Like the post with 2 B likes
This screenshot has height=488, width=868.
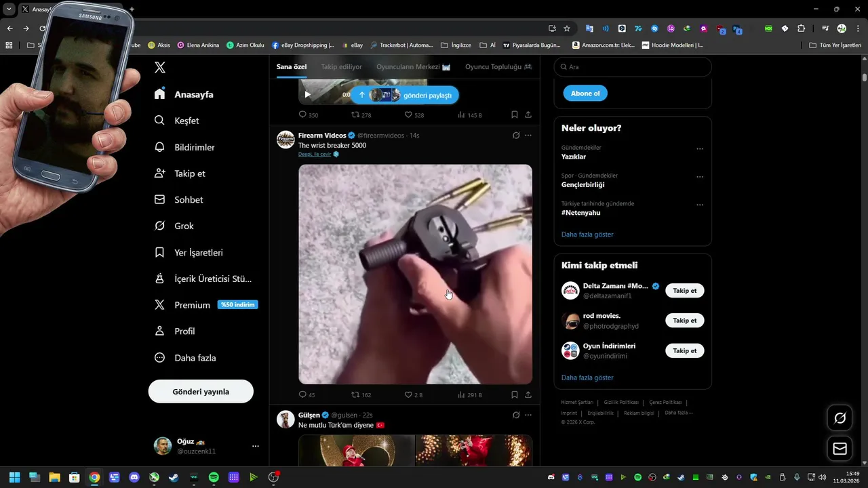click(x=408, y=394)
